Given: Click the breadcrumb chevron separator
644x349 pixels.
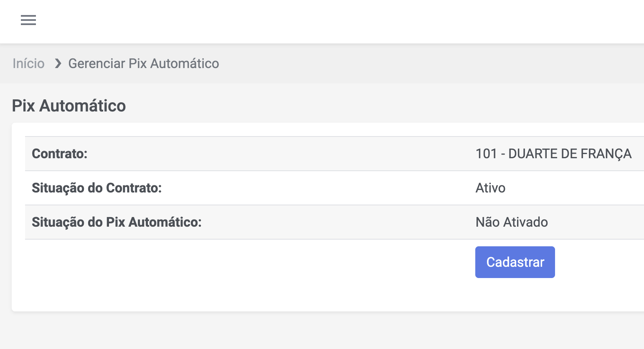Looking at the screenshot, I should [x=58, y=63].
